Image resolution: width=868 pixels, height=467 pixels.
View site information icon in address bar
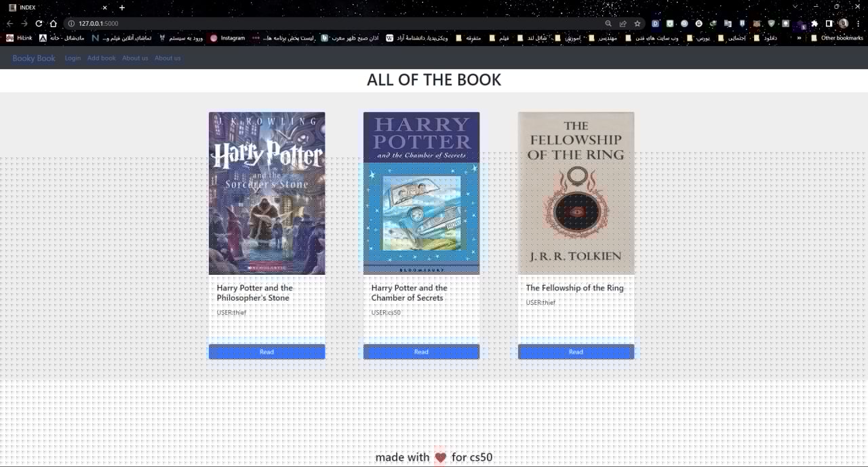click(71, 23)
